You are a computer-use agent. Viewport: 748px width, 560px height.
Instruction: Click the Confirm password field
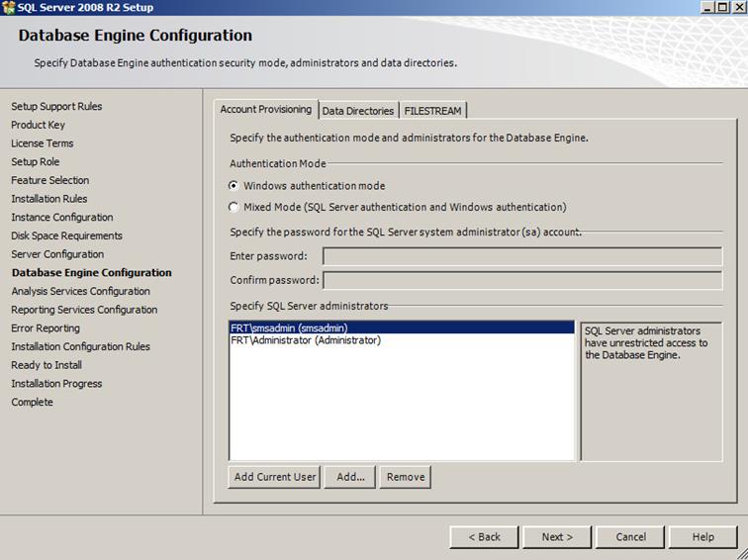point(522,280)
